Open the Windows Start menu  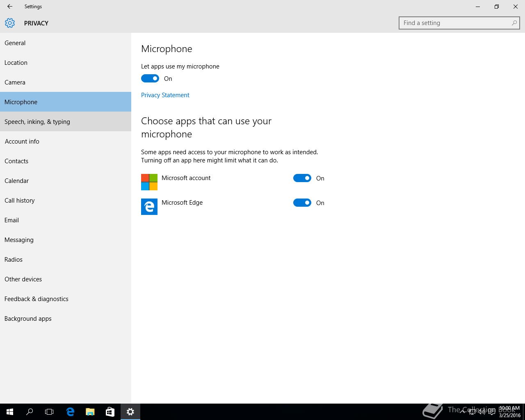tap(10, 412)
